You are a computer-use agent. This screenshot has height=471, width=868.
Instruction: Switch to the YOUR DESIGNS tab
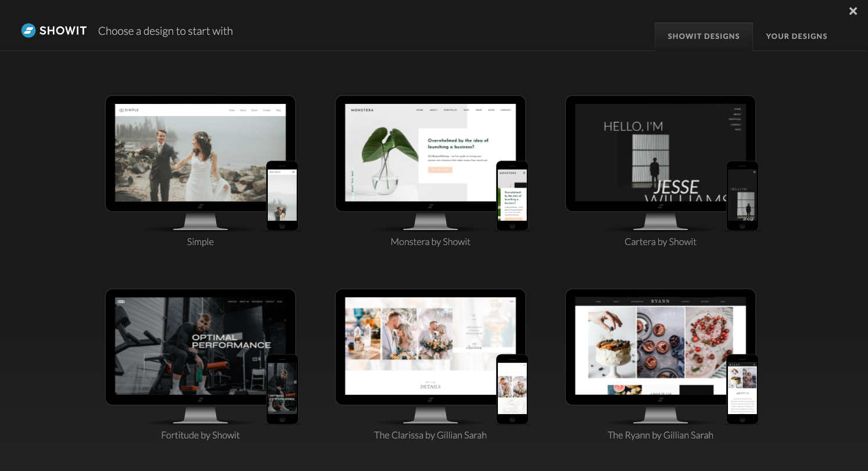click(x=797, y=36)
